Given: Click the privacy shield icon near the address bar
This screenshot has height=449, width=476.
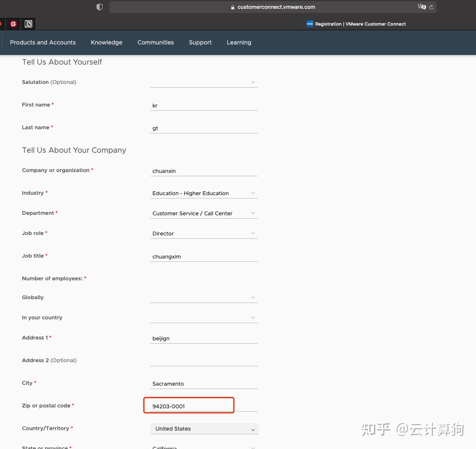Looking at the screenshot, I should click(99, 7).
